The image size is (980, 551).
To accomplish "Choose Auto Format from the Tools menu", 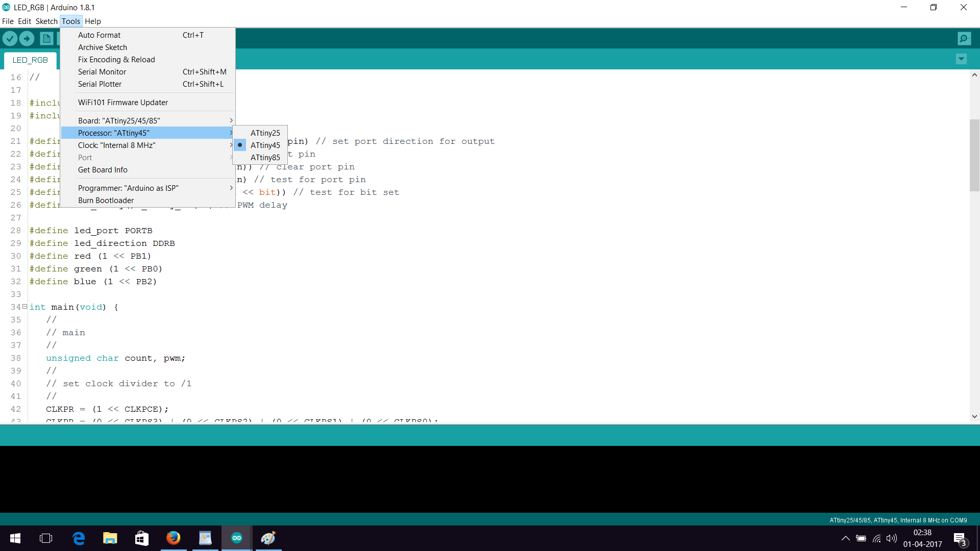I will click(x=148, y=35).
